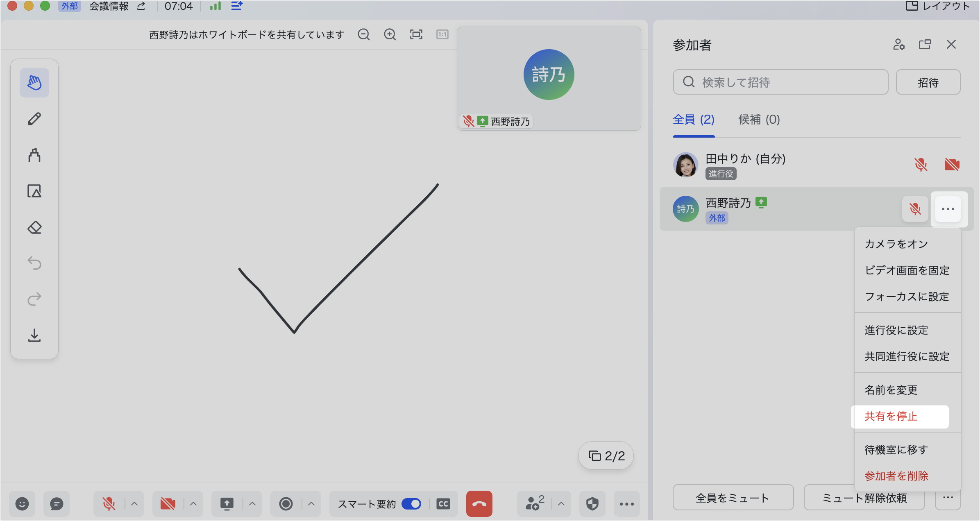Expand recording options arrow
This screenshot has height=521, width=980.
311,503
